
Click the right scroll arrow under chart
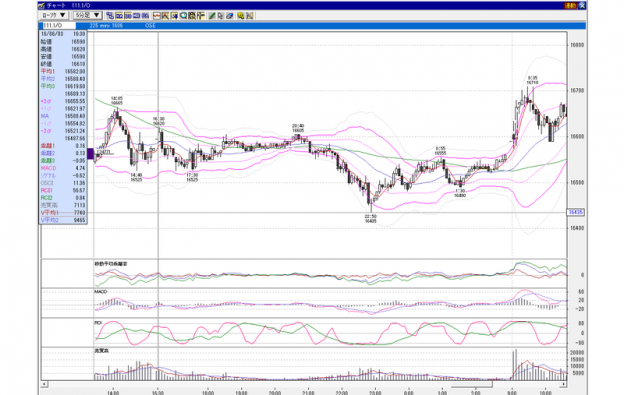pyautogui.click(x=564, y=384)
